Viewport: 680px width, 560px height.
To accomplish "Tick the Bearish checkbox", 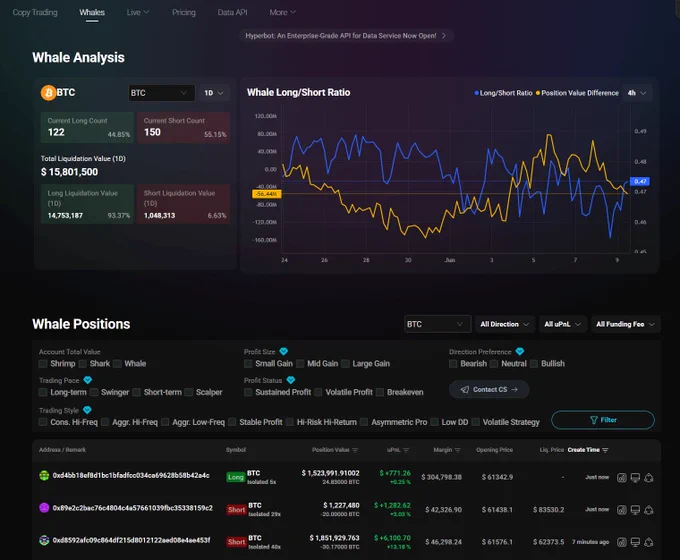I will [453, 364].
